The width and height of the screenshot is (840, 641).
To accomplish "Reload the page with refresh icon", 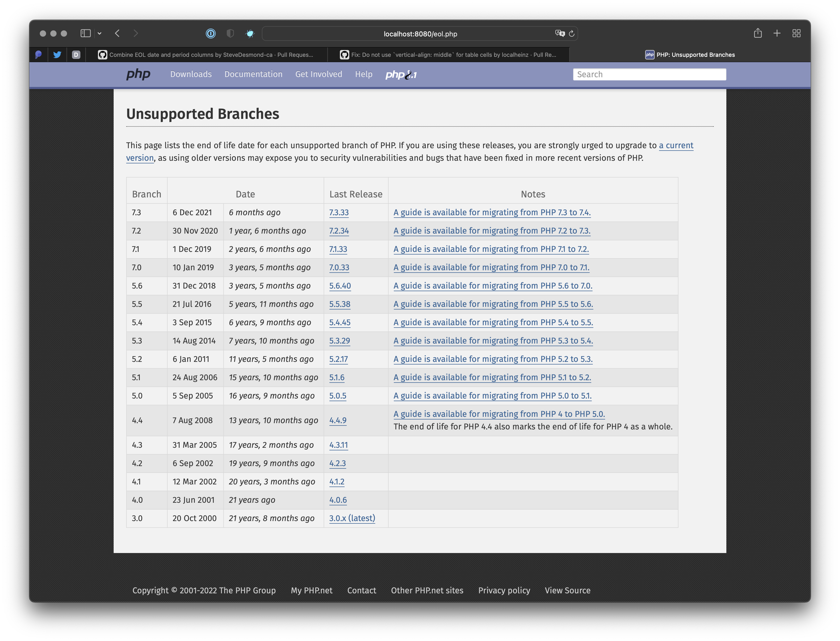I will [571, 34].
